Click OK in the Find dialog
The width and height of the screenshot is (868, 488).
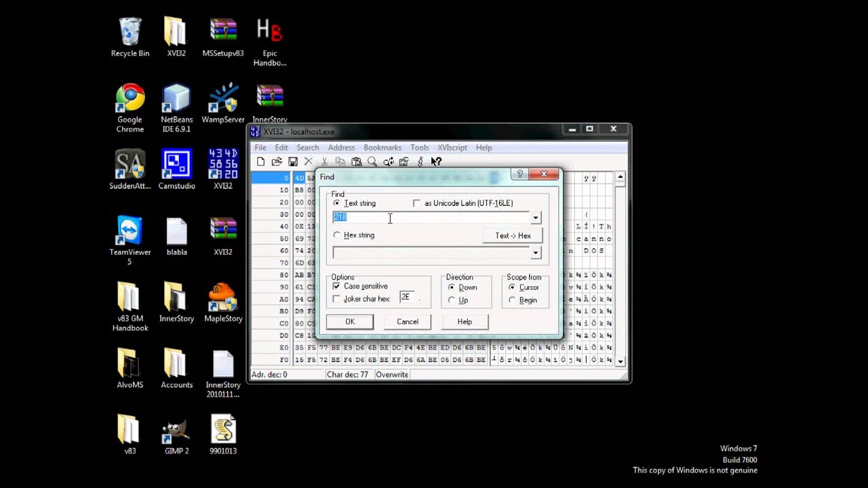pos(350,322)
